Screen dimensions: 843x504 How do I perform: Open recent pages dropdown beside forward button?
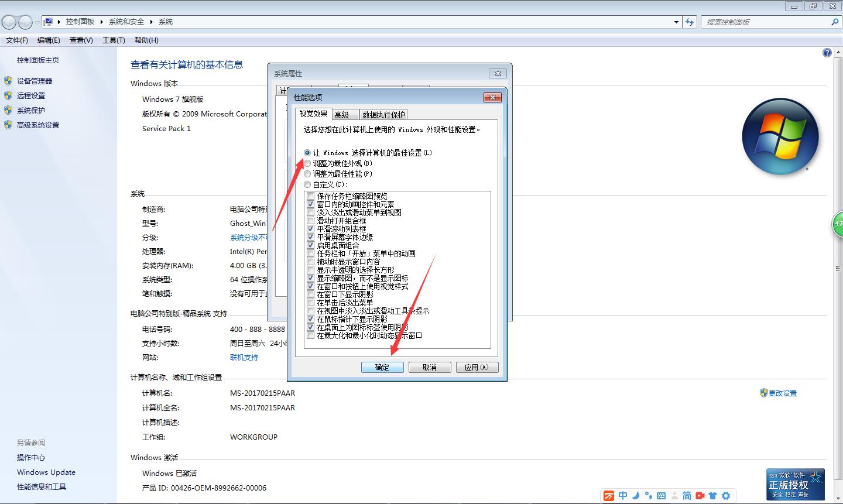point(37,22)
